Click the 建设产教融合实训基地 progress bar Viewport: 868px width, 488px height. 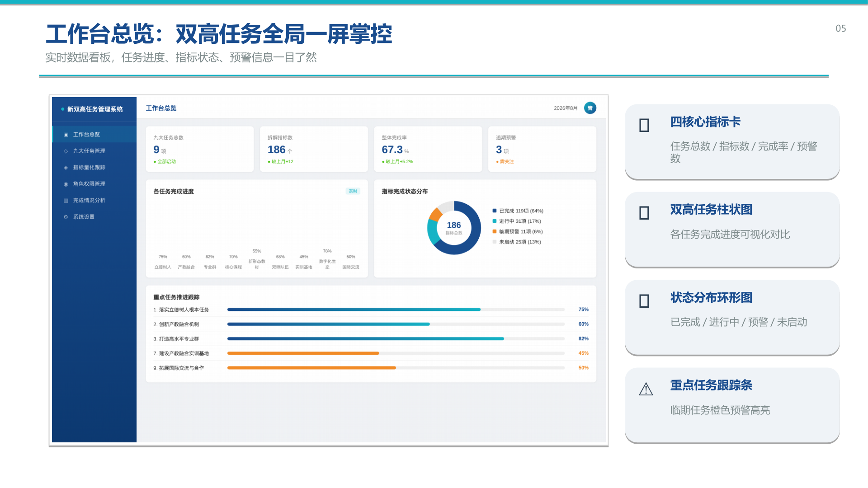pyautogui.click(x=396, y=353)
